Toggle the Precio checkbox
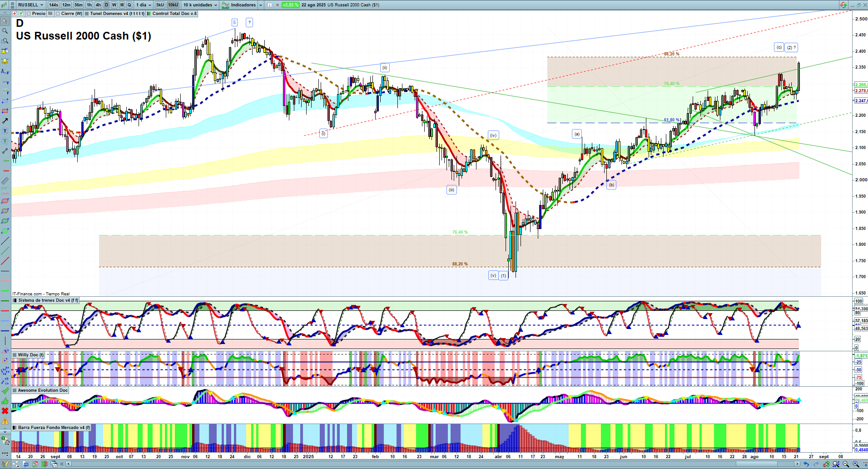 click(29, 14)
